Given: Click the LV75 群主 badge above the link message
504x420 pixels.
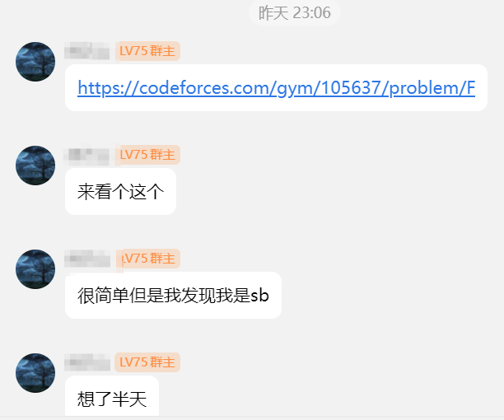Looking at the screenshot, I should [x=147, y=51].
